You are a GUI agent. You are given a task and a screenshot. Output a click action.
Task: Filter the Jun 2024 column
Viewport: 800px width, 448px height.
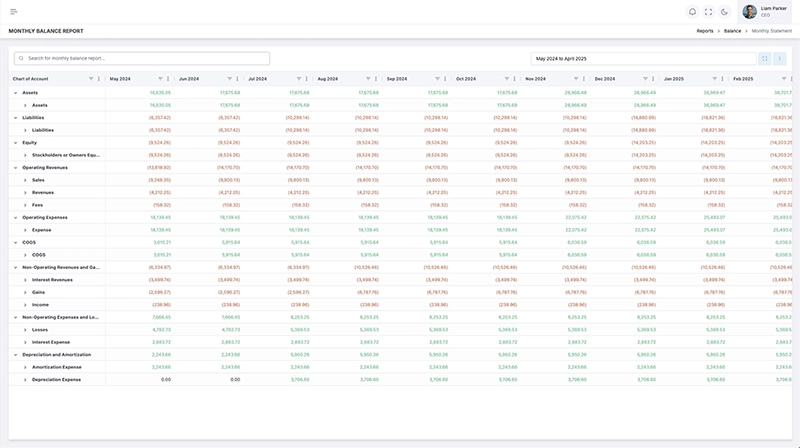(230, 79)
